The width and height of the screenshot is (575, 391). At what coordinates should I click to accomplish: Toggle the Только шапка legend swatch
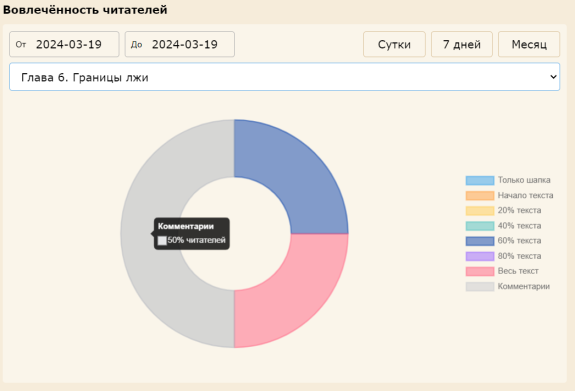[480, 180]
